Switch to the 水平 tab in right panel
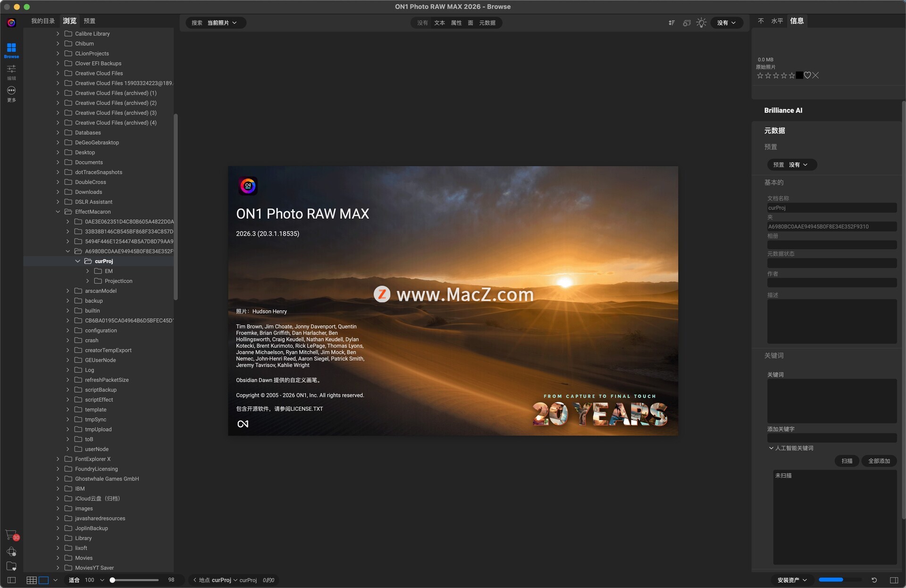 [777, 21]
